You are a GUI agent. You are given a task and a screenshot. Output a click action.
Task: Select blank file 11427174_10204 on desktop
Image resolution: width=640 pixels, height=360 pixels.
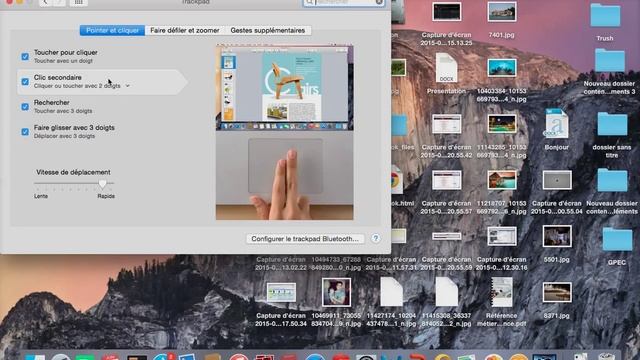click(391, 292)
